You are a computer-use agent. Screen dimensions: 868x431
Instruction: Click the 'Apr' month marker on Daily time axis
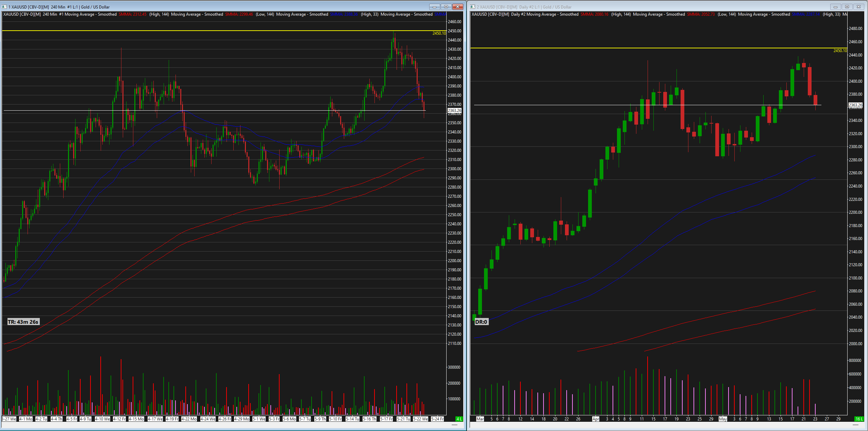click(596, 419)
